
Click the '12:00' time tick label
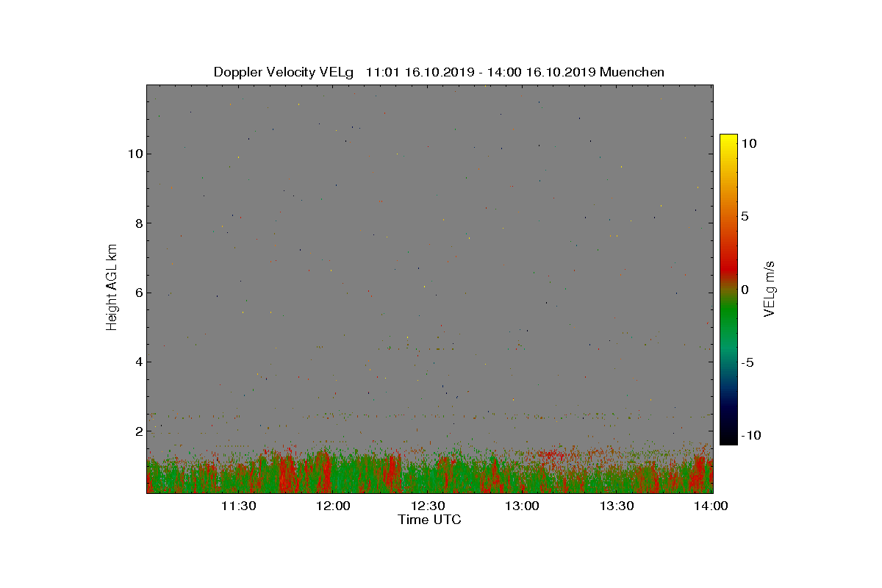click(x=332, y=506)
